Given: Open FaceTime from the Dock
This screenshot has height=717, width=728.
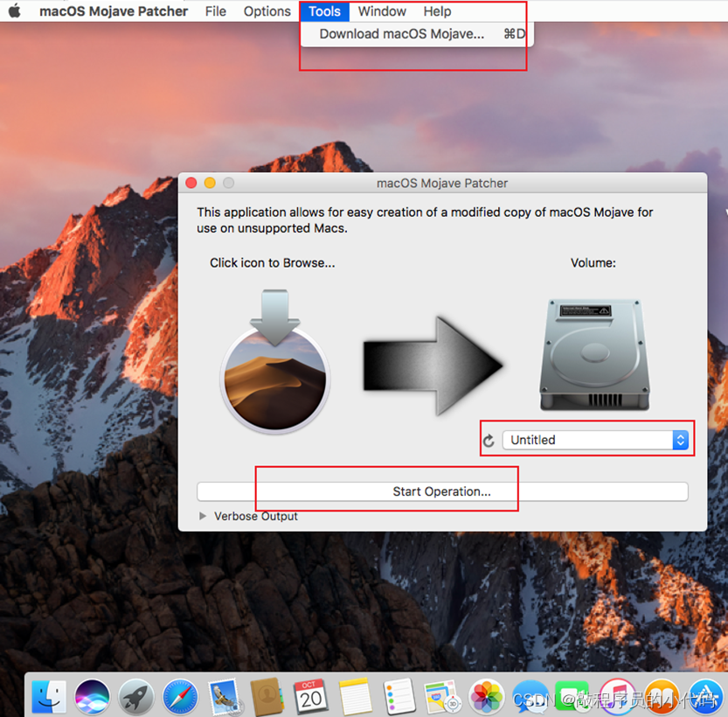Looking at the screenshot, I should [572, 697].
